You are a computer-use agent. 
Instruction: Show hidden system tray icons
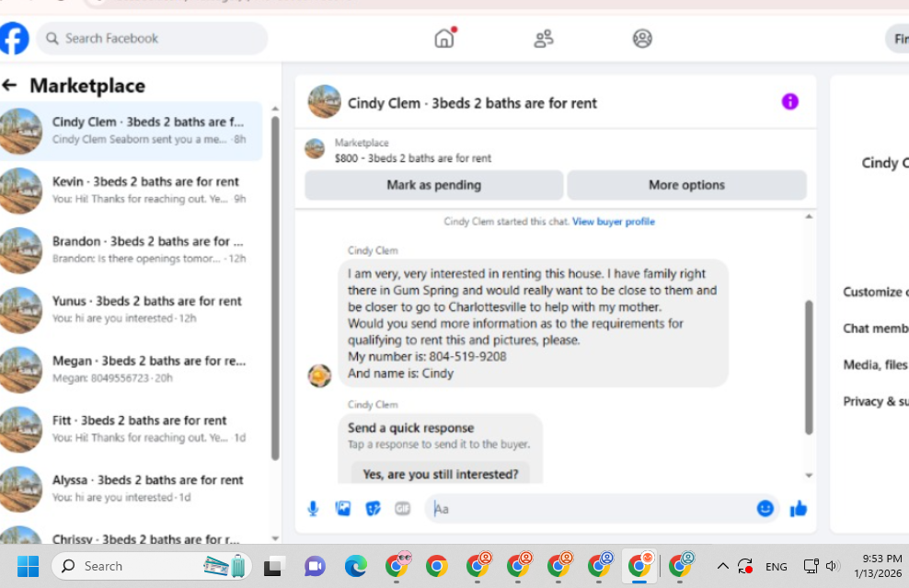723,566
